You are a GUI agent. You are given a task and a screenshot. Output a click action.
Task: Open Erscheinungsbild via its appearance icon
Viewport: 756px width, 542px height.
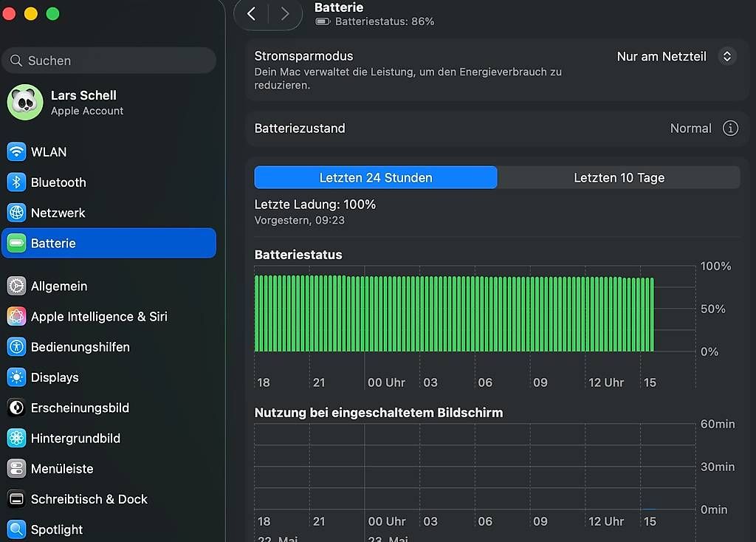pyautogui.click(x=16, y=408)
